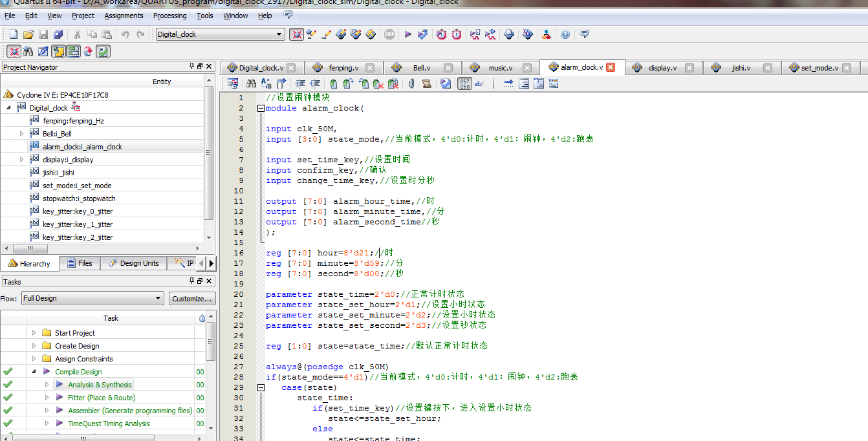Open the Assignments menu
The image size is (868, 441).
pyautogui.click(x=124, y=16)
